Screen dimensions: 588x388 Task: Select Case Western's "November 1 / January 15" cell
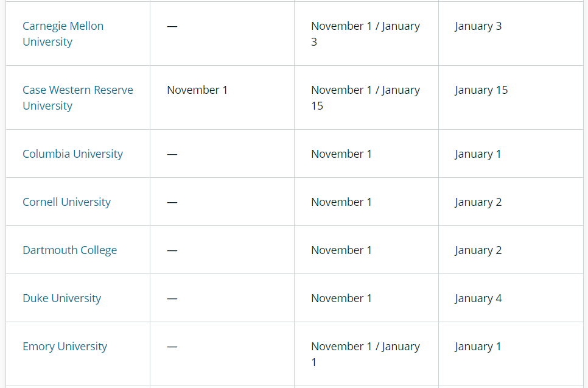[365, 97]
